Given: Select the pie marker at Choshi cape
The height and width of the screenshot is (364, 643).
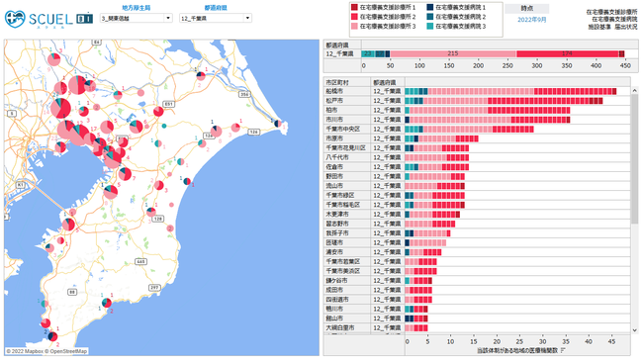Looking at the screenshot, I should click(278, 123).
